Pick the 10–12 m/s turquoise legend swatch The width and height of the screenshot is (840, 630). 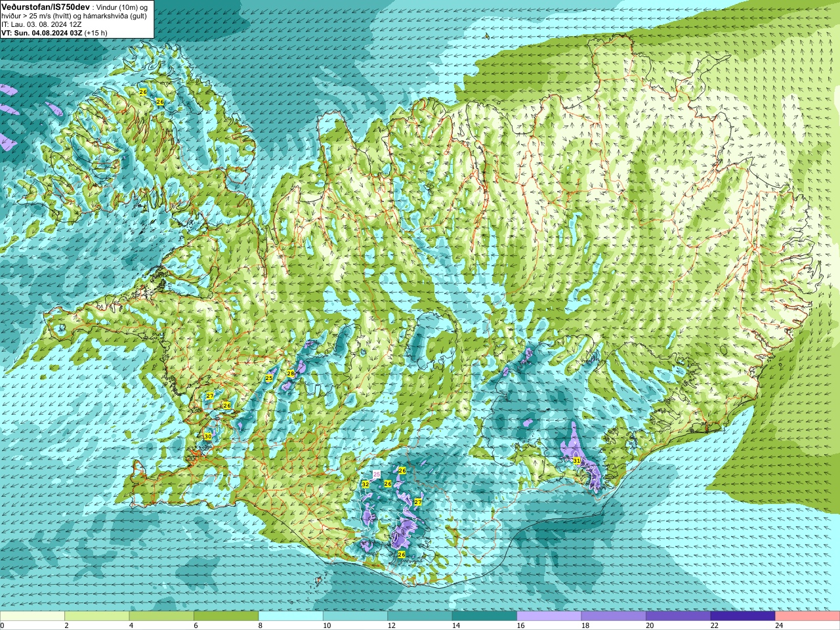(x=355, y=616)
